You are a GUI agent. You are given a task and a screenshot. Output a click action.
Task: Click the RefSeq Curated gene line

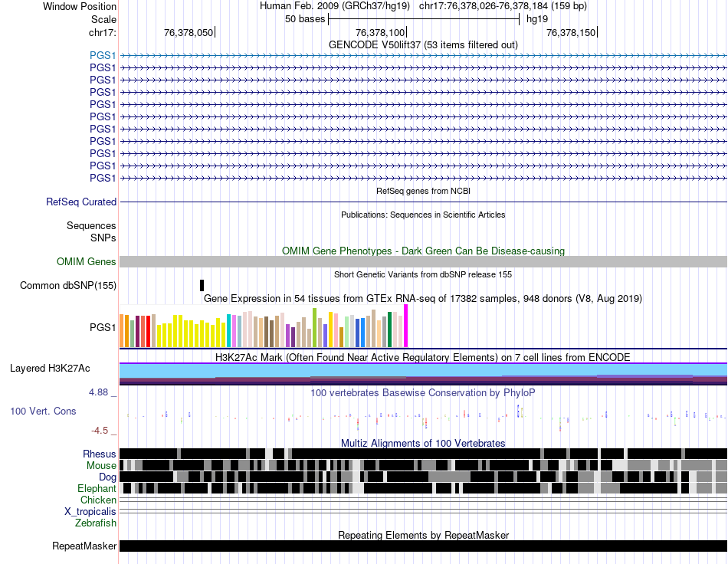[x=423, y=202]
